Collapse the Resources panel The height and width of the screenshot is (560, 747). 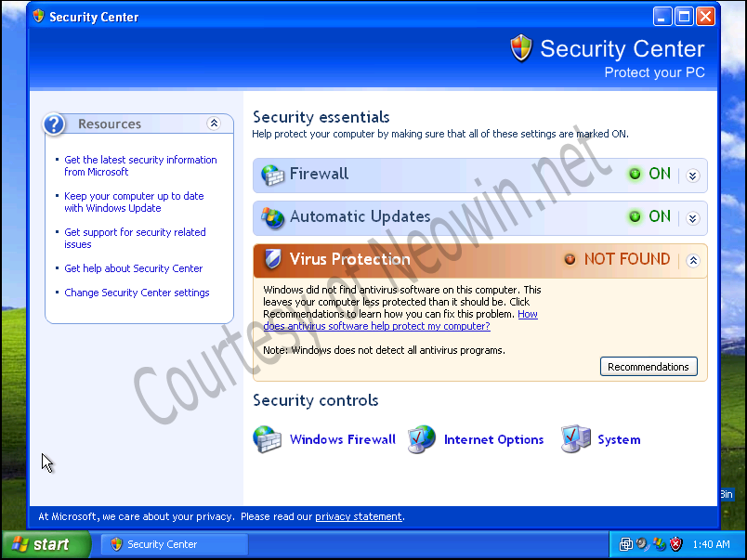(214, 124)
